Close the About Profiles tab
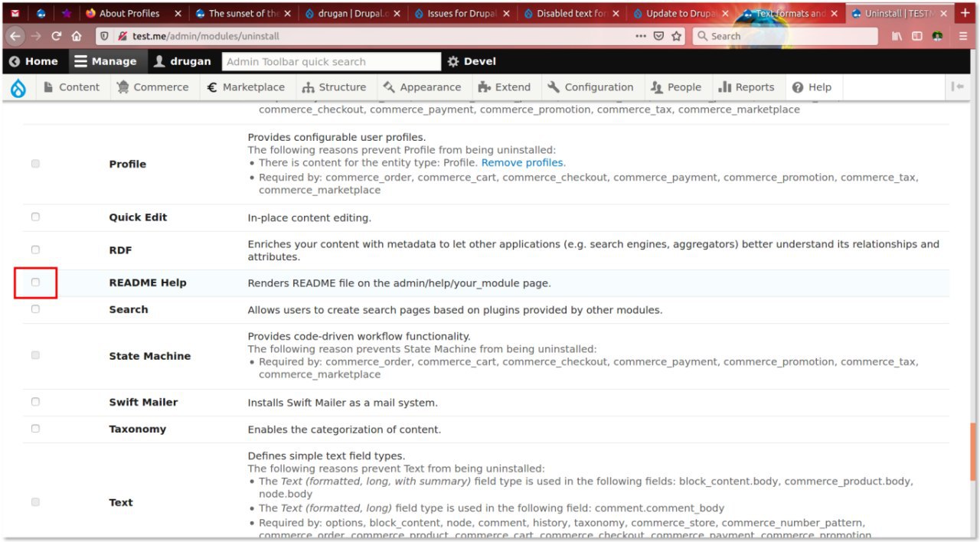 (178, 14)
